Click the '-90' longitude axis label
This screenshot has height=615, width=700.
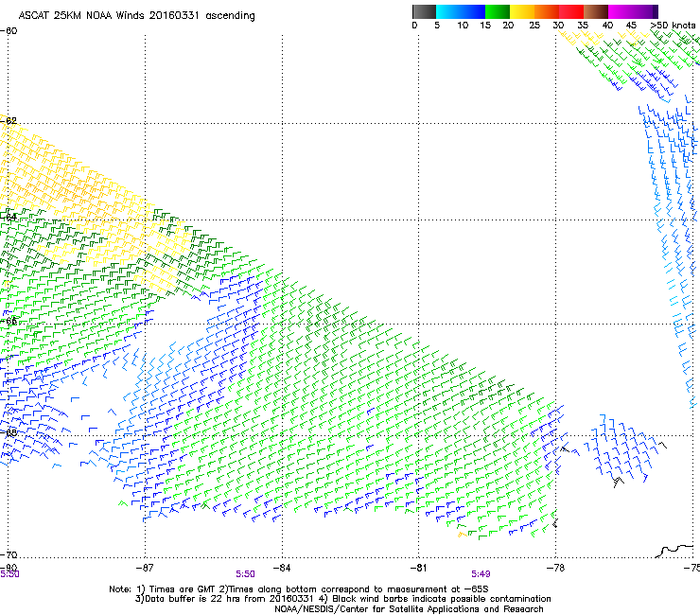pos(9,568)
